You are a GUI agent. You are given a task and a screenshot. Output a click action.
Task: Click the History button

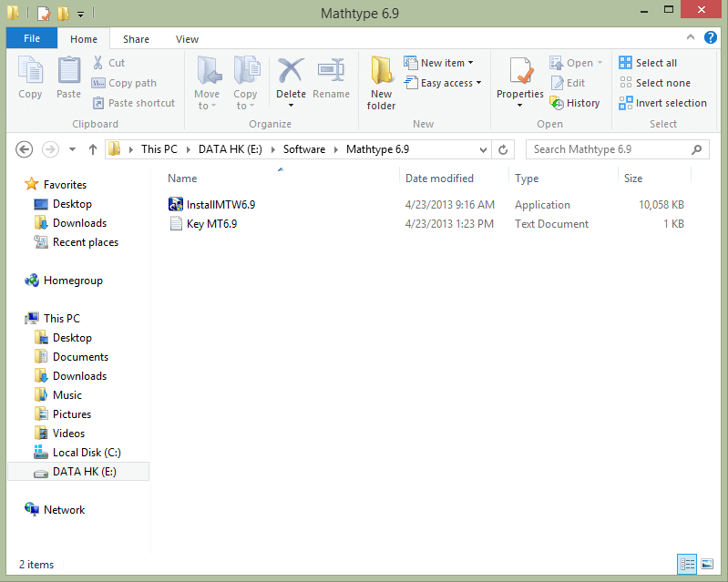[x=574, y=103]
